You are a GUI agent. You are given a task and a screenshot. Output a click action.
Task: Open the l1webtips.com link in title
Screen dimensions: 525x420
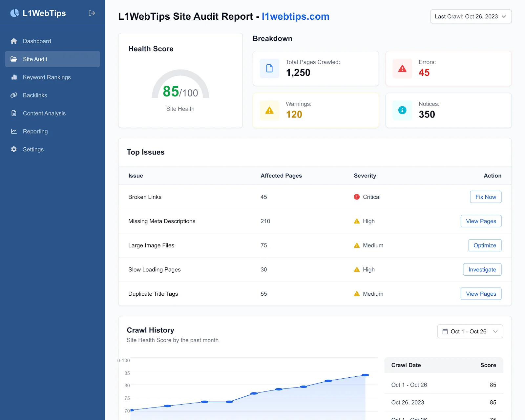(295, 16)
